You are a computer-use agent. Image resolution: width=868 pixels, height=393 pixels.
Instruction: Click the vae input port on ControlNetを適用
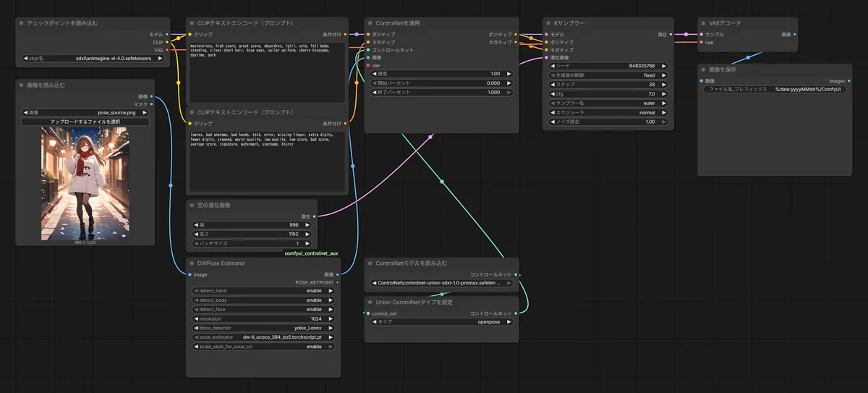click(x=367, y=65)
